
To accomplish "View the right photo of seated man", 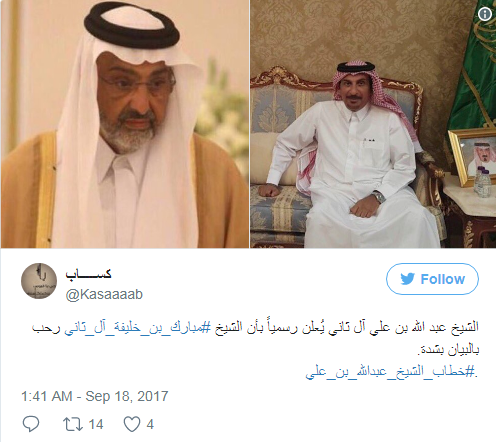I will (x=373, y=124).
